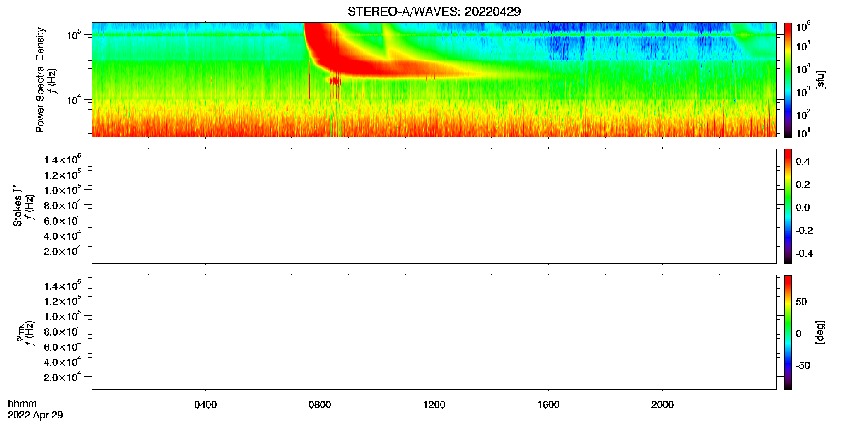This screenshot has width=868, height=447.
Task: Click the 0.4 Stokes V colorbar label
Action: (803, 162)
